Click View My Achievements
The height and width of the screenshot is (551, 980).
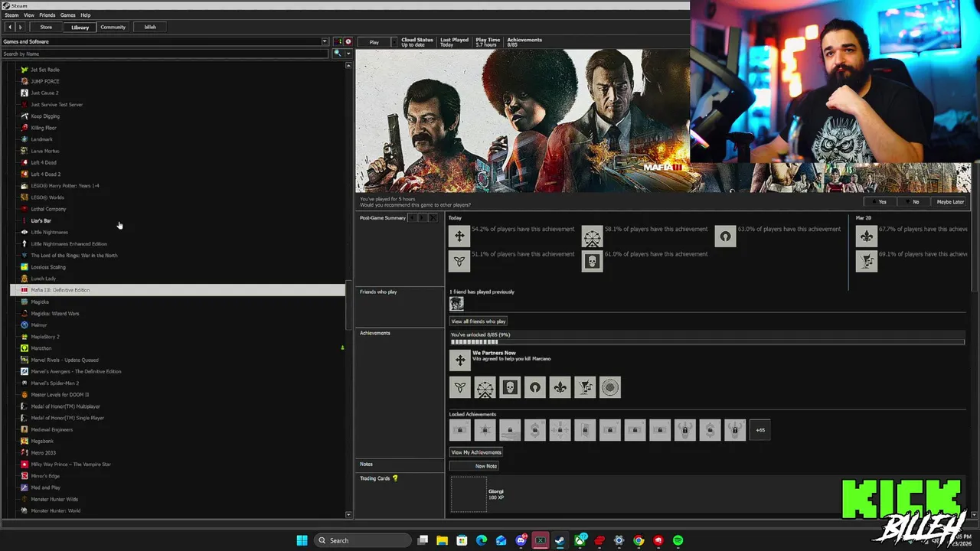coord(476,452)
